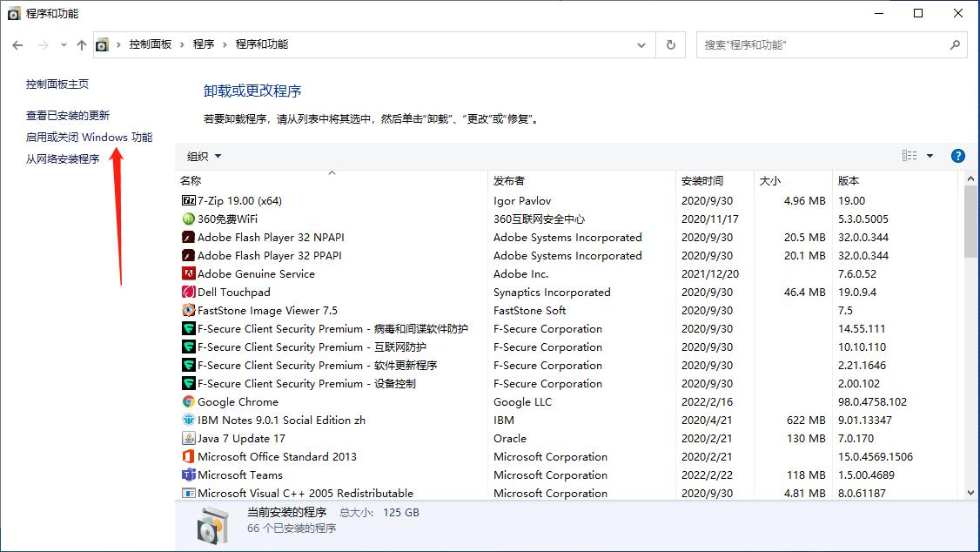Screen dimensions: 980x552
Task: Click the up arrow to go up one level
Action: click(x=81, y=44)
